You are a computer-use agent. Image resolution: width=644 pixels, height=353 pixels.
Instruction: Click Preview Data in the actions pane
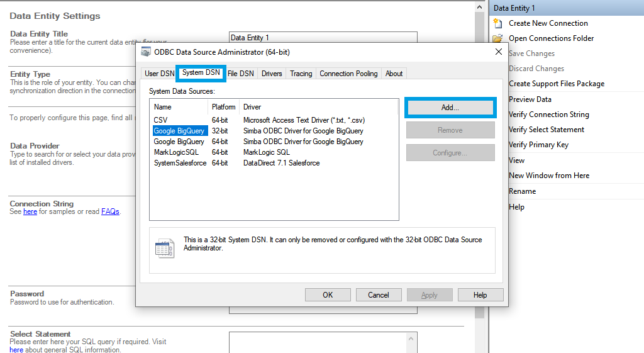coord(530,99)
